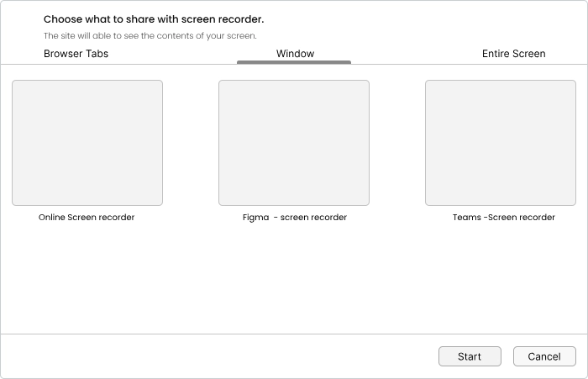Click blank footer space left of Start

coord(218,356)
